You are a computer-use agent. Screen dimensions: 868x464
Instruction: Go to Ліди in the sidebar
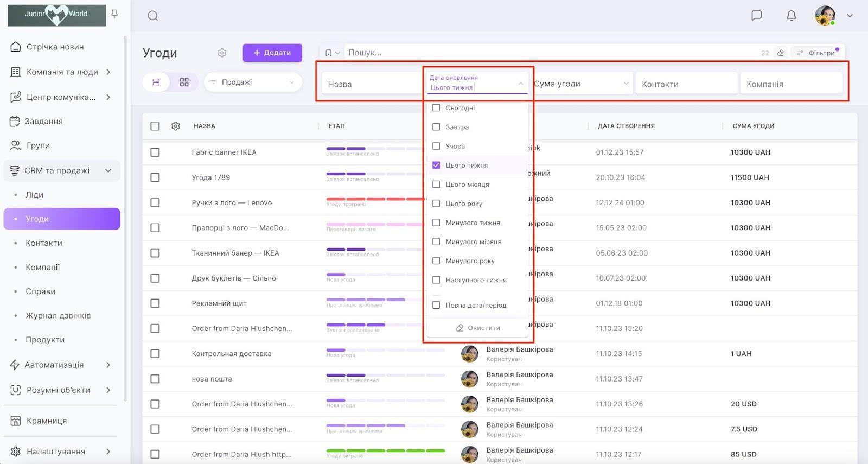pyautogui.click(x=35, y=195)
